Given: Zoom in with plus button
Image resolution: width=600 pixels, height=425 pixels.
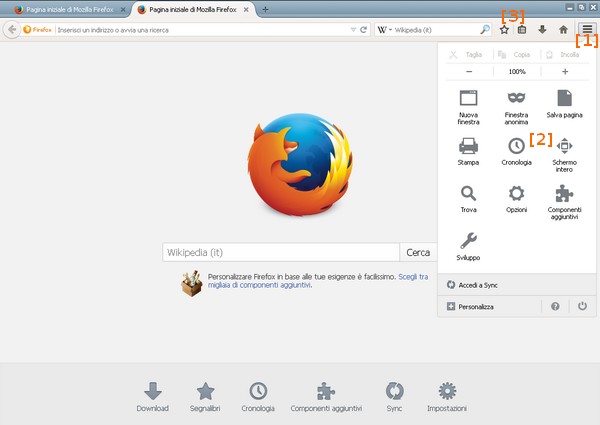Looking at the screenshot, I should pos(565,72).
